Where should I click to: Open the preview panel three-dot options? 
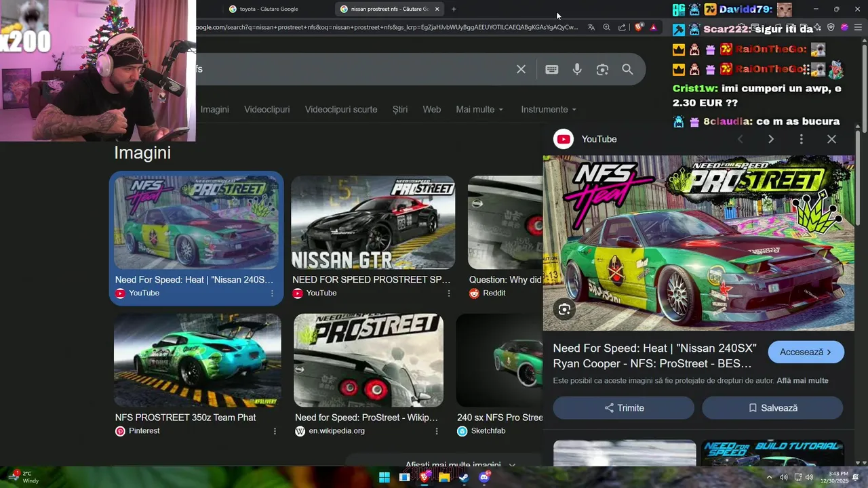click(x=802, y=139)
